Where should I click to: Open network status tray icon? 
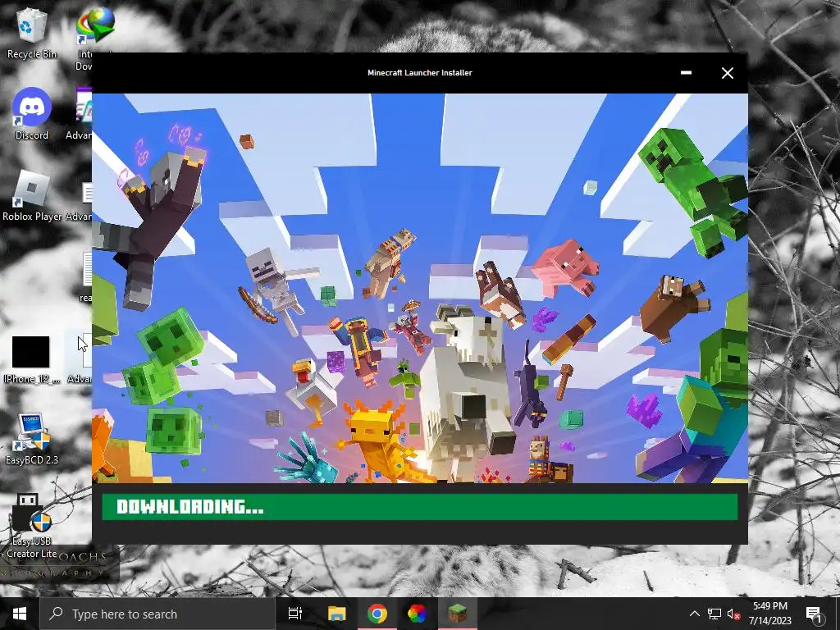[714, 614]
